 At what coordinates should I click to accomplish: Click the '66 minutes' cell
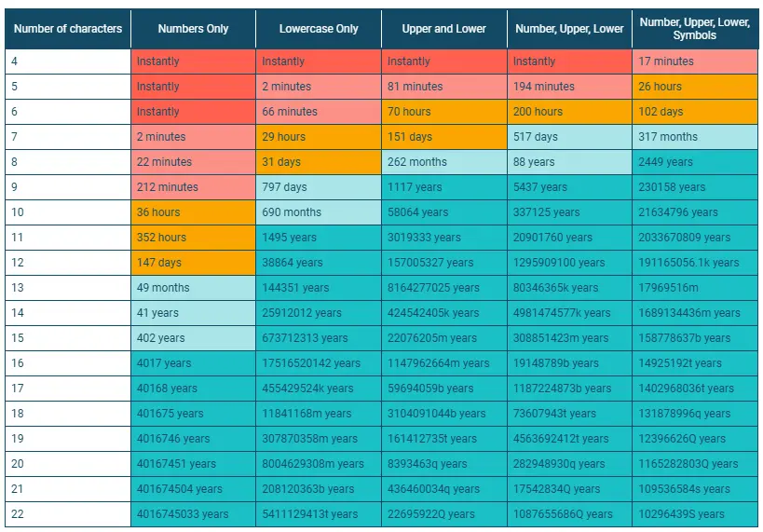pyautogui.click(x=319, y=112)
